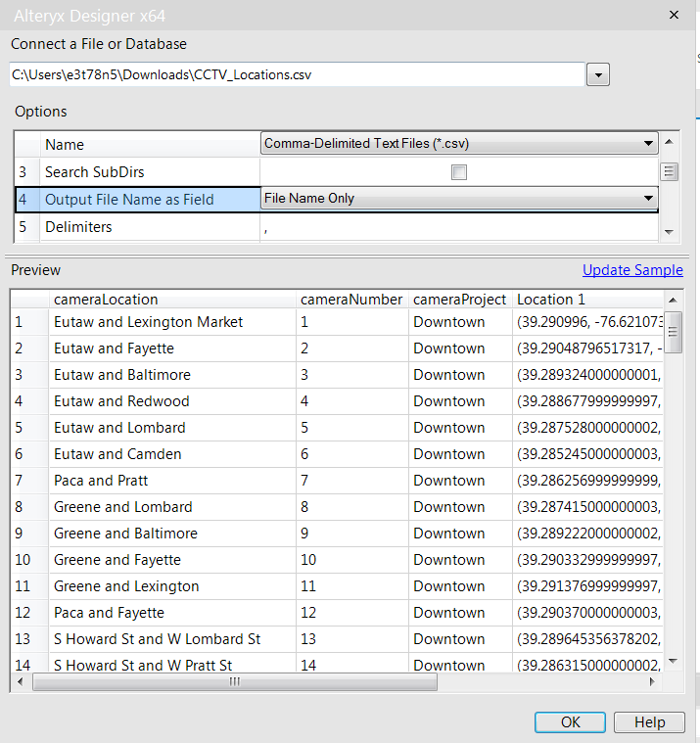Screen dimensions: 700x743
Task: Toggle the Search SubDirs checkbox
Action: [x=459, y=172]
